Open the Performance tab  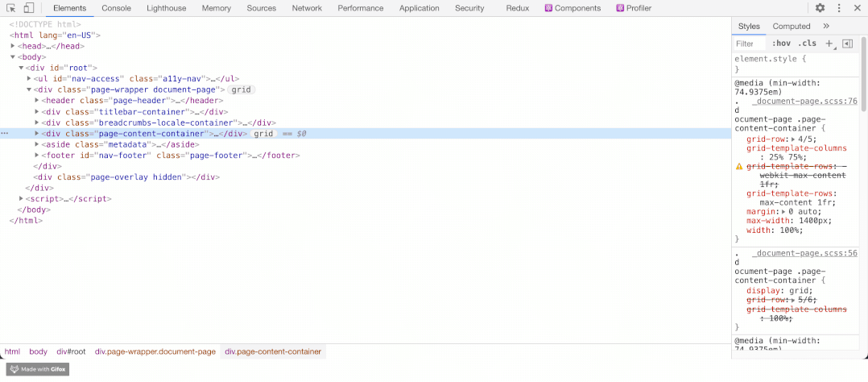click(361, 8)
